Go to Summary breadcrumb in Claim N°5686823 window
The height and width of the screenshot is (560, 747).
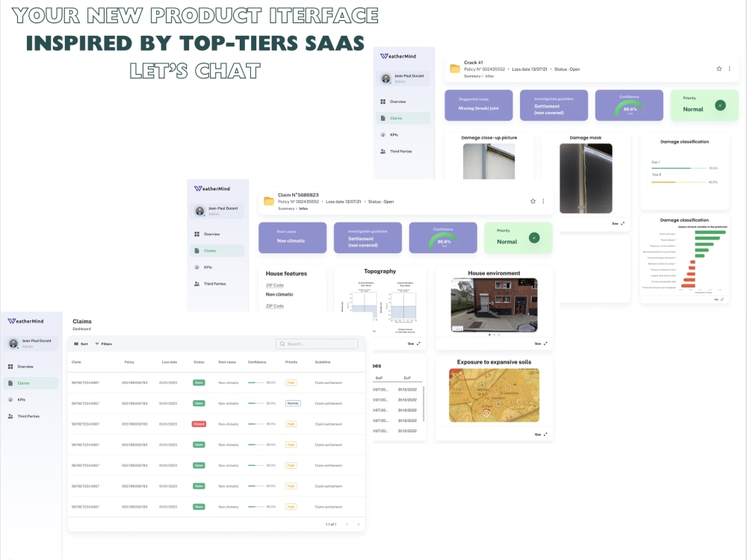286,208
